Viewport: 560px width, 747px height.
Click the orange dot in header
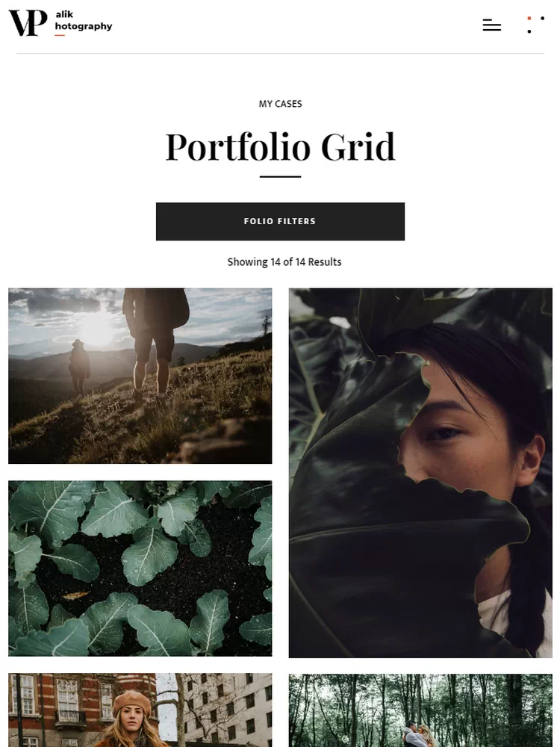[529, 18]
